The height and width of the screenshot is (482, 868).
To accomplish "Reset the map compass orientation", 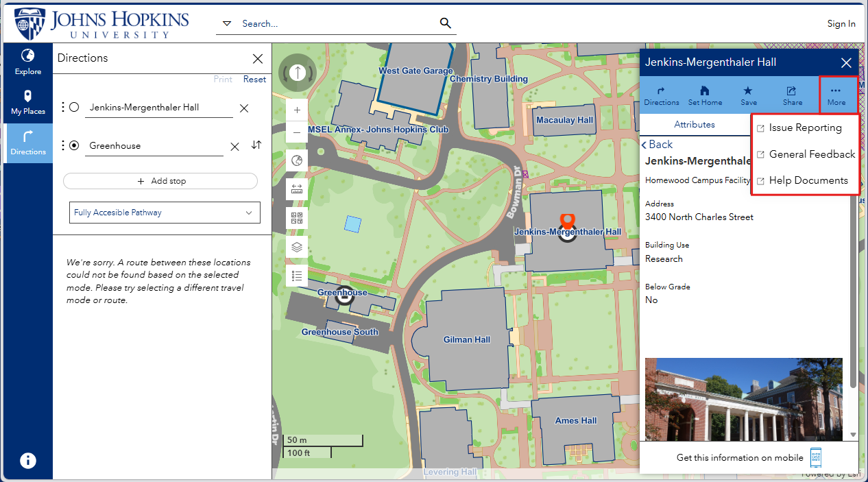I will coord(297,73).
